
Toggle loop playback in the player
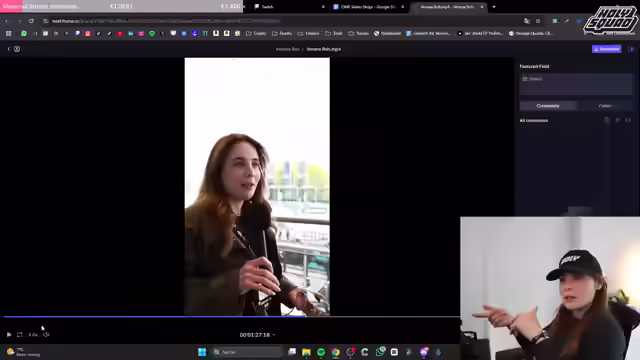[20, 334]
